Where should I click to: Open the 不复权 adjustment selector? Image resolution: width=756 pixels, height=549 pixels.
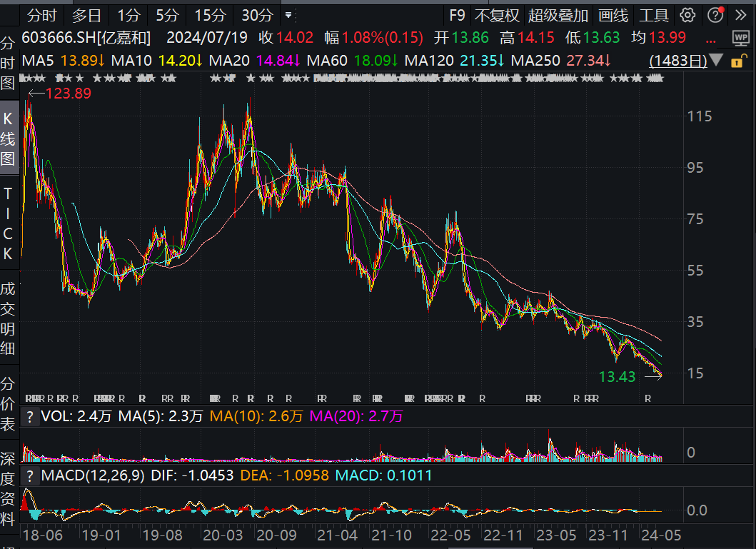(497, 16)
